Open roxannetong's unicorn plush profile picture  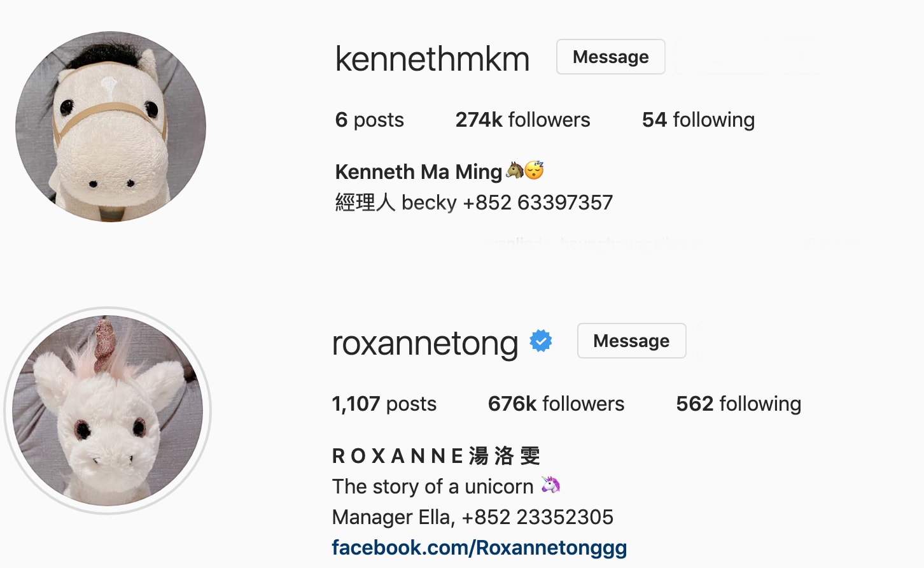coord(108,411)
